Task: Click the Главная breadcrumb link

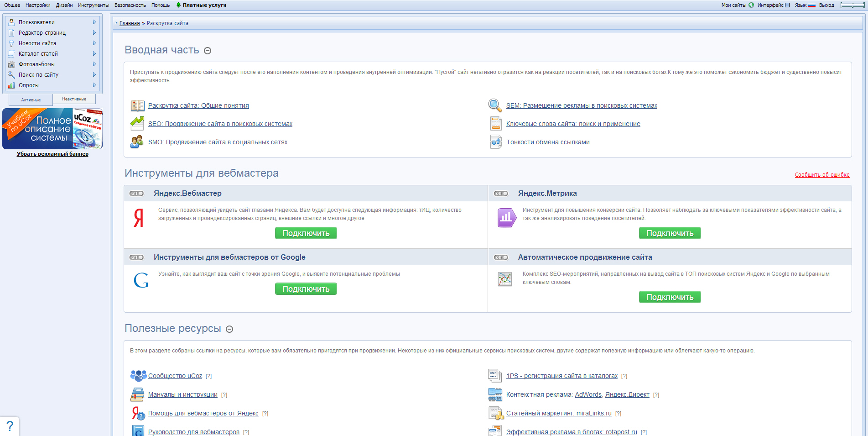Action: point(130,23)
